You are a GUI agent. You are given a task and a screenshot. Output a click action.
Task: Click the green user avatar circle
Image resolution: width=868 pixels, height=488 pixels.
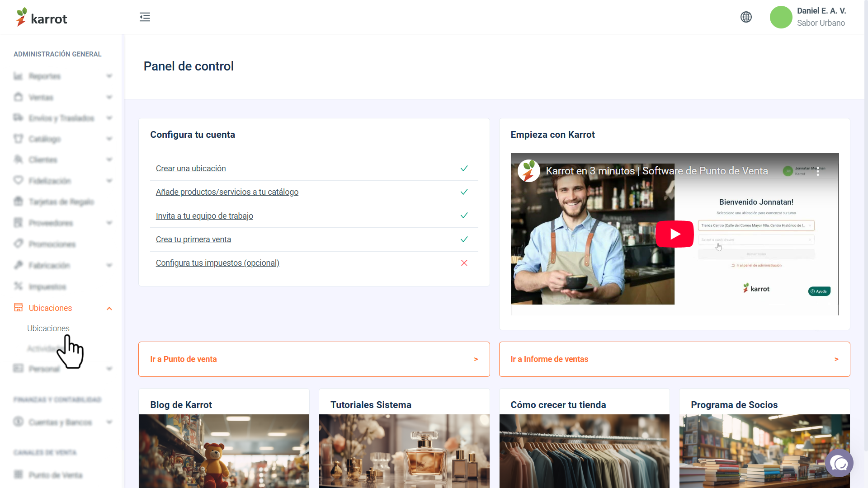(x=781, y=17)
